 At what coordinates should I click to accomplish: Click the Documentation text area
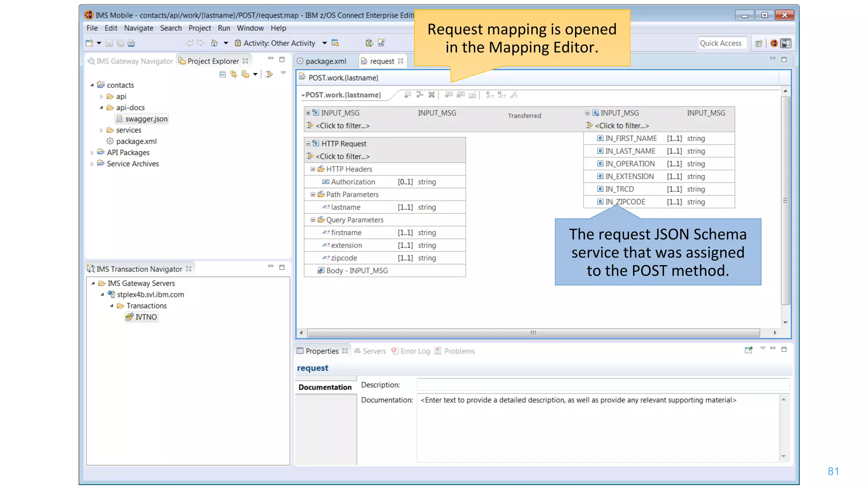click(x=598, y=428)
